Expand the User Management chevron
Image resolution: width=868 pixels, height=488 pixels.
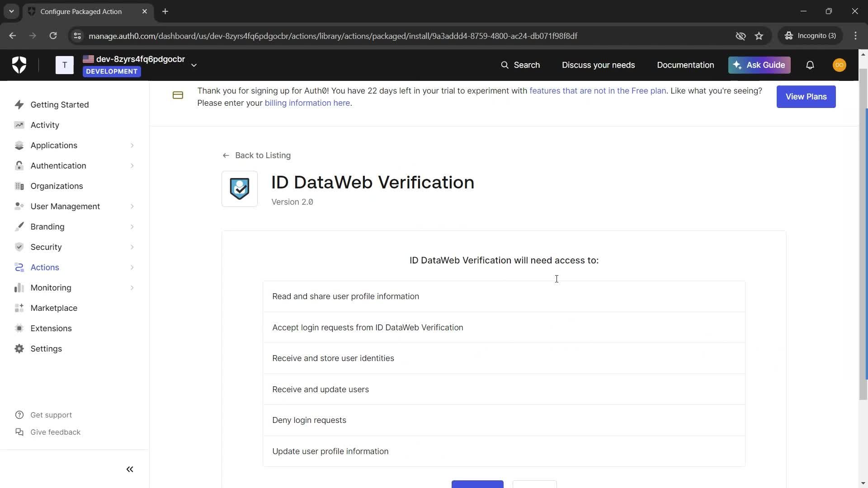tap(132, 206)
